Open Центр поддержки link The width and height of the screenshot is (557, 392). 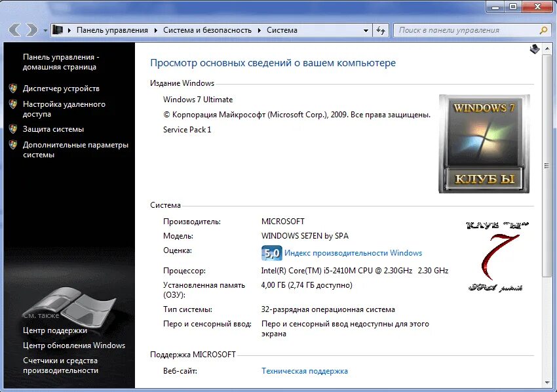tap(54, 330)
